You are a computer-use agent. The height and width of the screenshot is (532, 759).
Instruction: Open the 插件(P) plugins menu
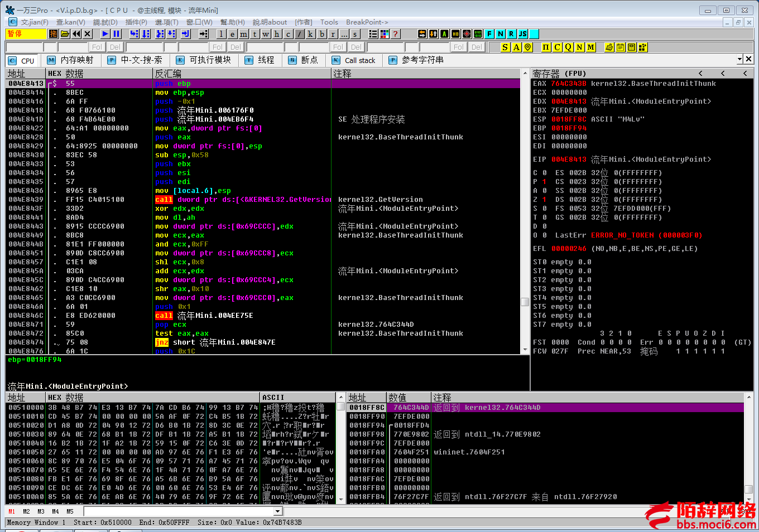[x=136, y=22]
